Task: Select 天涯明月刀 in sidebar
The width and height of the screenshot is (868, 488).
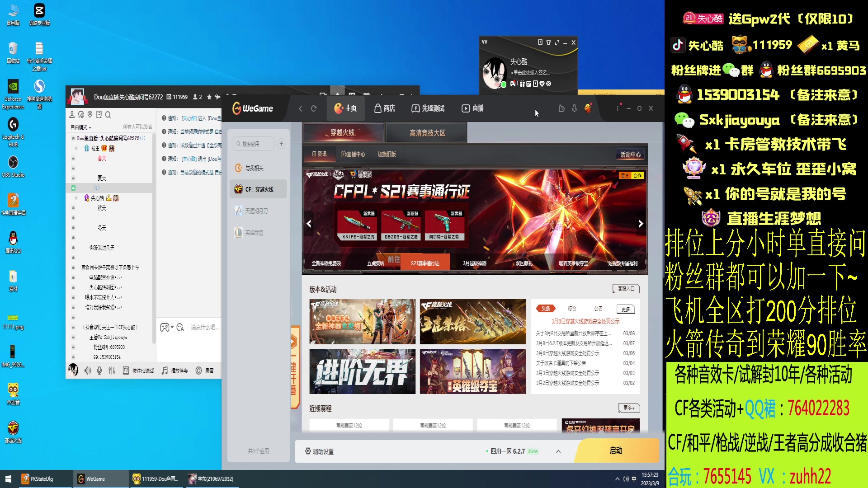Action: [258, 211]
